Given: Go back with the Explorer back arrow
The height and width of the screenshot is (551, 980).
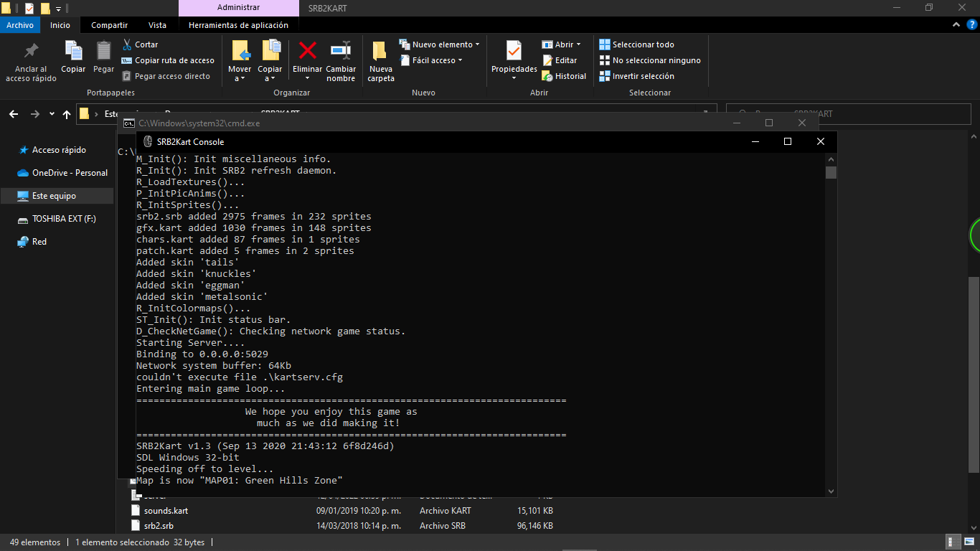Looking at the screenshot, I should (13, 114).
